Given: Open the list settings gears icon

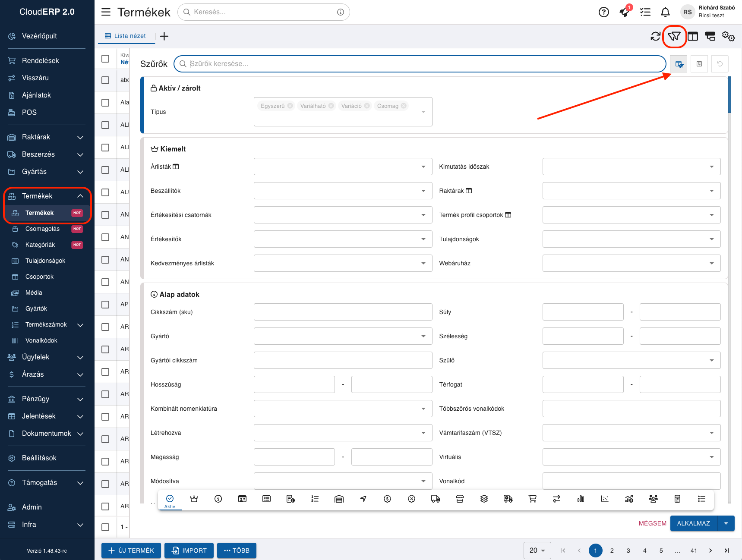Looking at the screenshot, I should [x=729, y=37].
